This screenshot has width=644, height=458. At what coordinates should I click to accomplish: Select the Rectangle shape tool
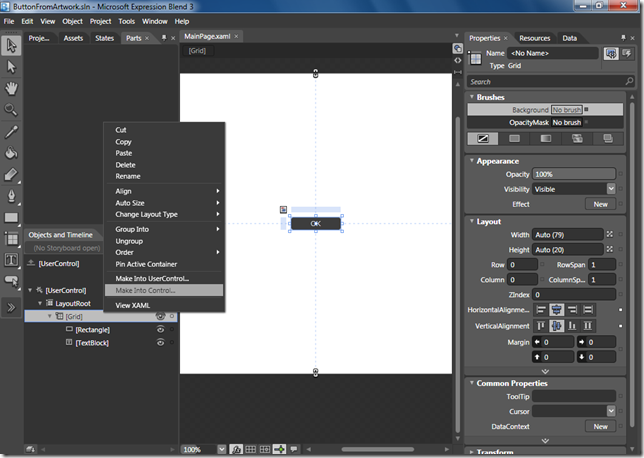(11, 217)
